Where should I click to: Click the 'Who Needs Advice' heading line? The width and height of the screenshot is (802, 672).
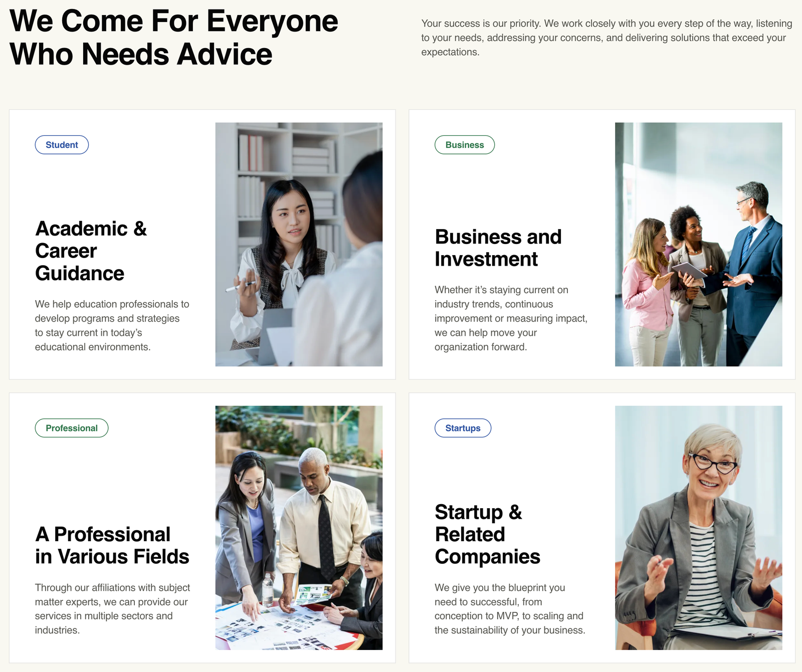(x=141, y=54)
